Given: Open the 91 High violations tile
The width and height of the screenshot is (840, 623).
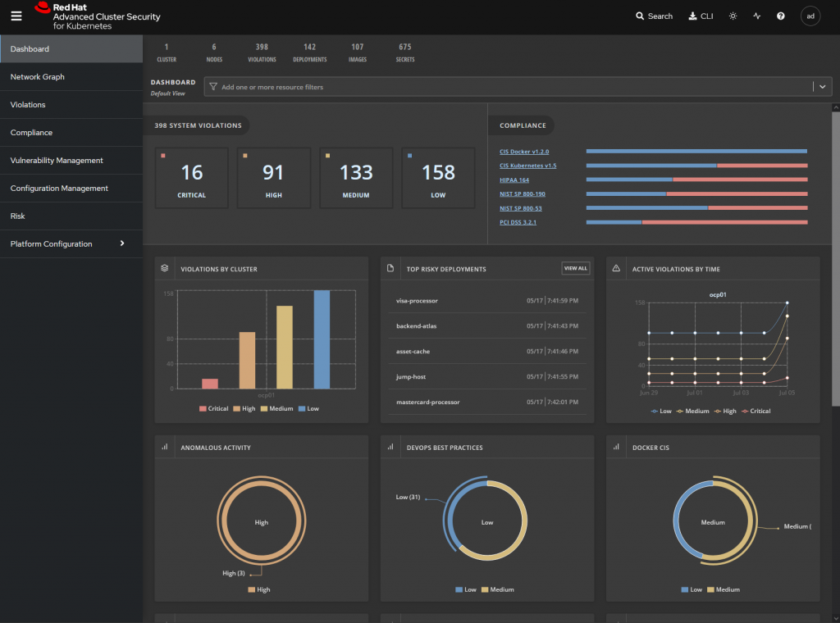Looking at the screenshot, I should (x=274, y=178).
